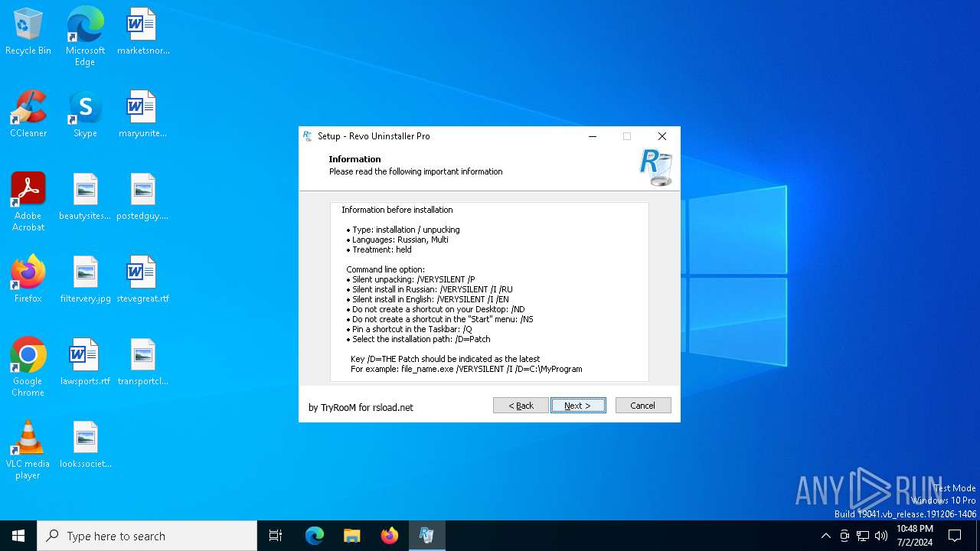Open the VLC media player shortcut
980x551 pixels.
click(28, 450)
